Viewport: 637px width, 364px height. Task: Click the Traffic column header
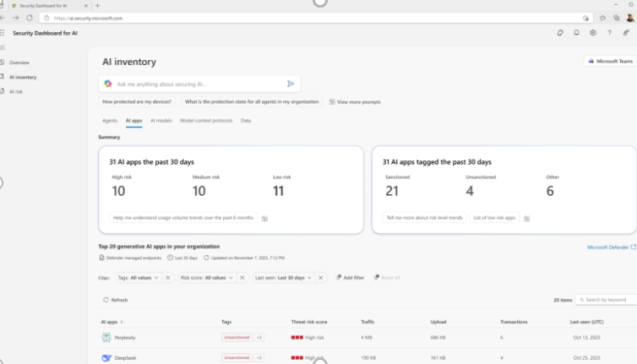(367, 322)
